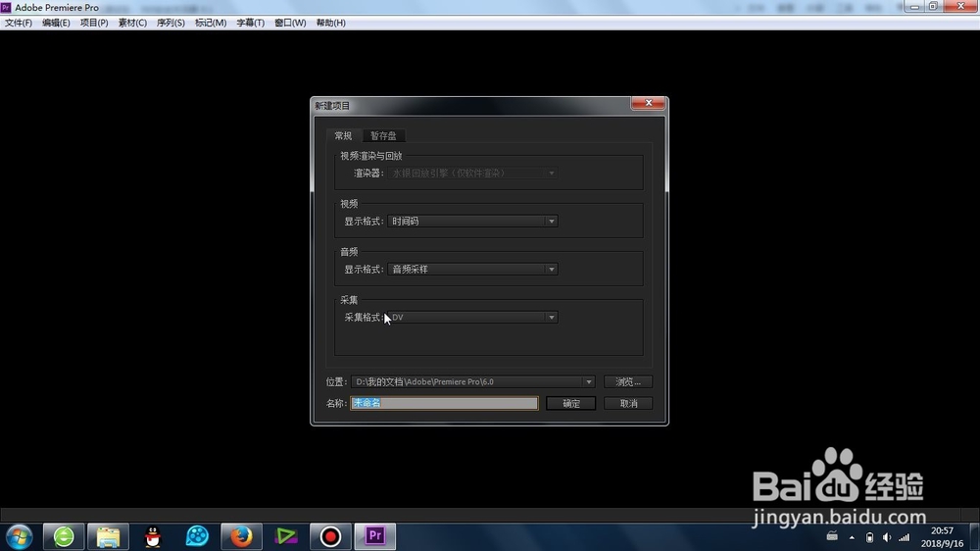The width and height of the screenshot is (980, 551).
Task: Open the 编辑(E) menu
Action: click(56, 23)
